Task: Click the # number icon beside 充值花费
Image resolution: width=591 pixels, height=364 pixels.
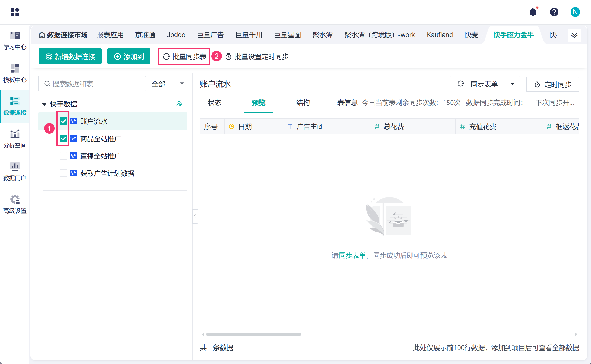Action: pyautogui.click(x=463, y=126)
